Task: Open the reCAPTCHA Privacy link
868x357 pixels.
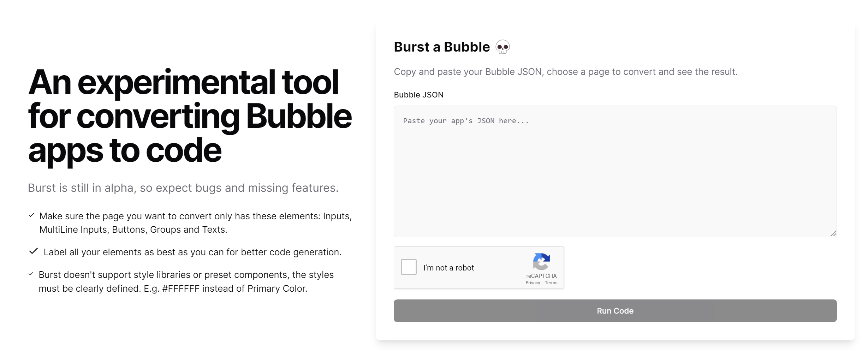Action: click(533, 283)
